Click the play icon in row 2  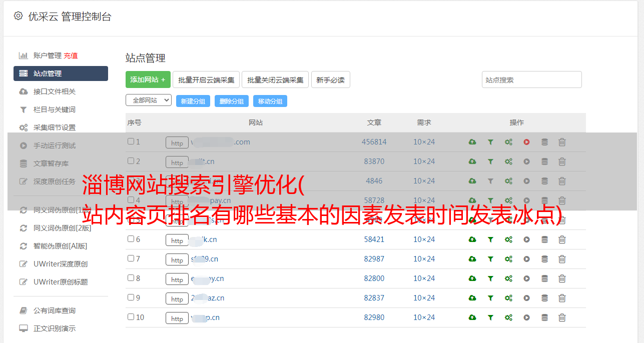[x=526, y=161]
